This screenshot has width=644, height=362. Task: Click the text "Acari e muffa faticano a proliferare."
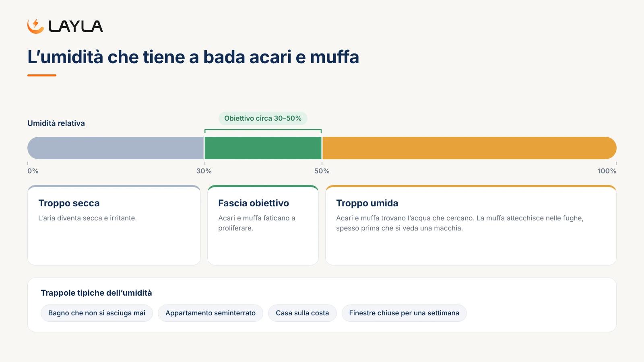pos(257,223)
